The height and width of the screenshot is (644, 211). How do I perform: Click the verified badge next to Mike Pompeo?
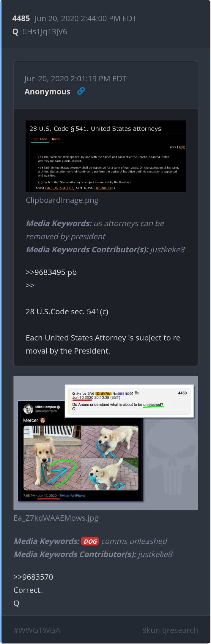pos(59,407)
